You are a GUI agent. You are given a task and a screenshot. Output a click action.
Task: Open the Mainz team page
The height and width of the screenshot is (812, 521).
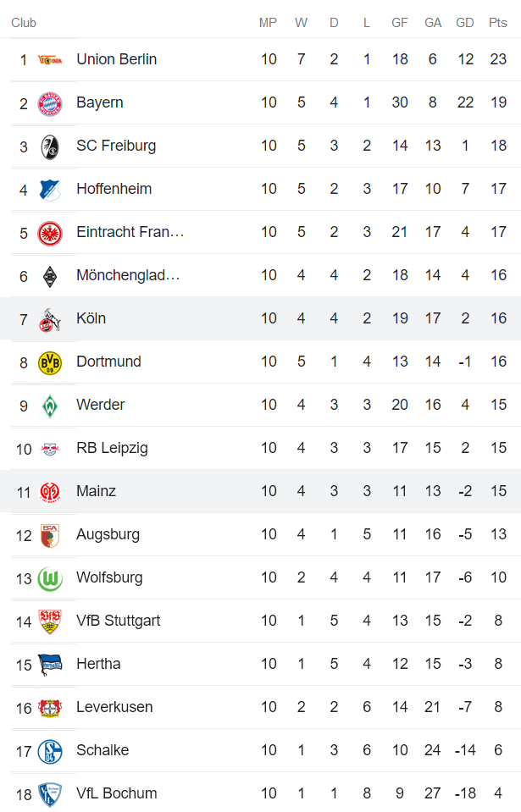pos(95,491)
